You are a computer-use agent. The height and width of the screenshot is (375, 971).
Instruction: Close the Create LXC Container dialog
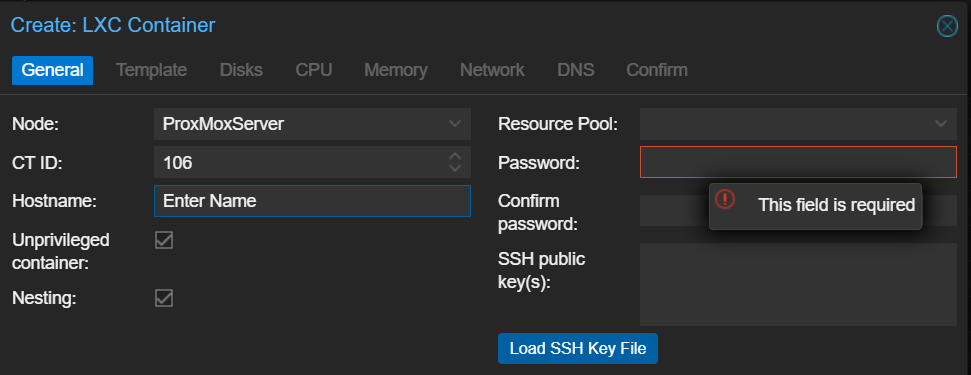point(947,26)
